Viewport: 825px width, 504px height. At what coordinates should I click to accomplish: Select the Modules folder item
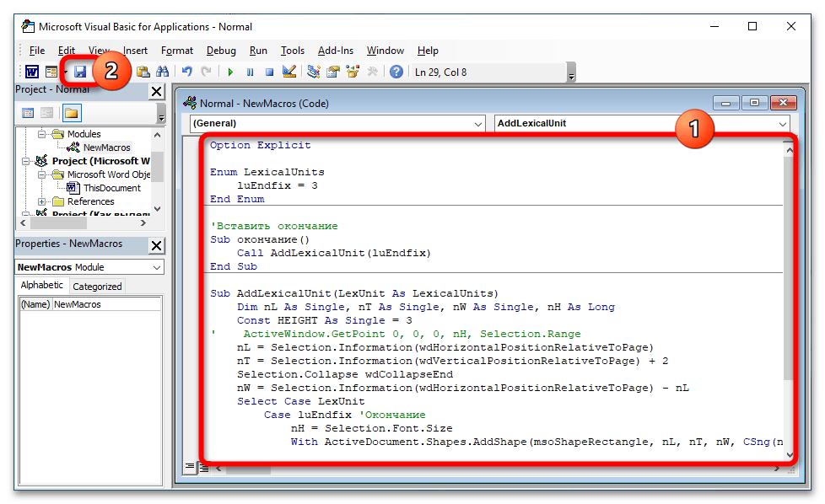tap(84, 134)
